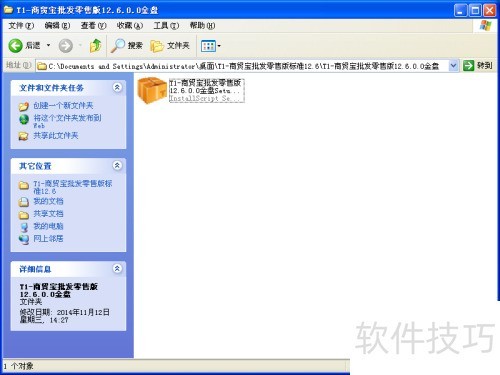Open the View (查看) menu
500x375 pixels.
click(93, 26)
